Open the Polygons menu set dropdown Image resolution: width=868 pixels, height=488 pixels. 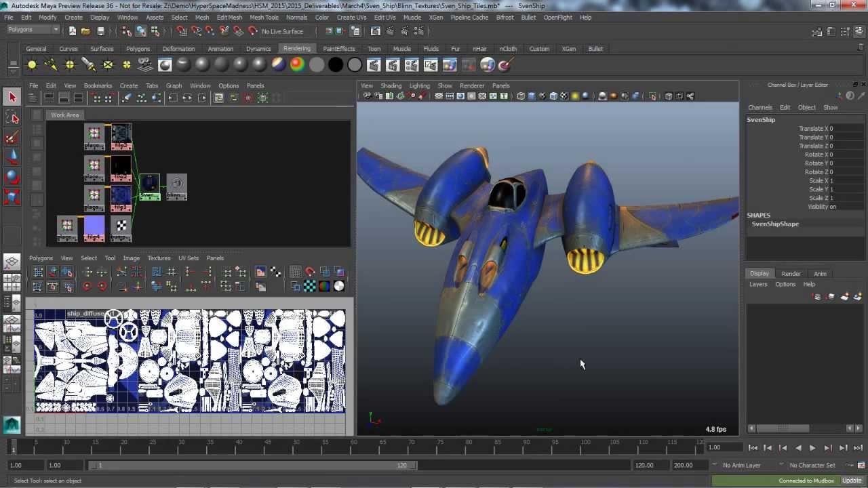click(x=33, y=30)
